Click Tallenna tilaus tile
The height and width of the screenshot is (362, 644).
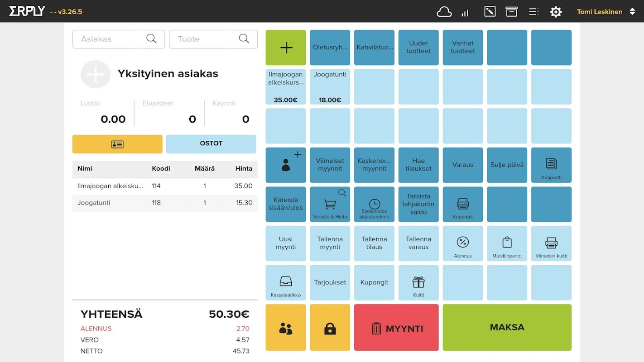[375, 243]
